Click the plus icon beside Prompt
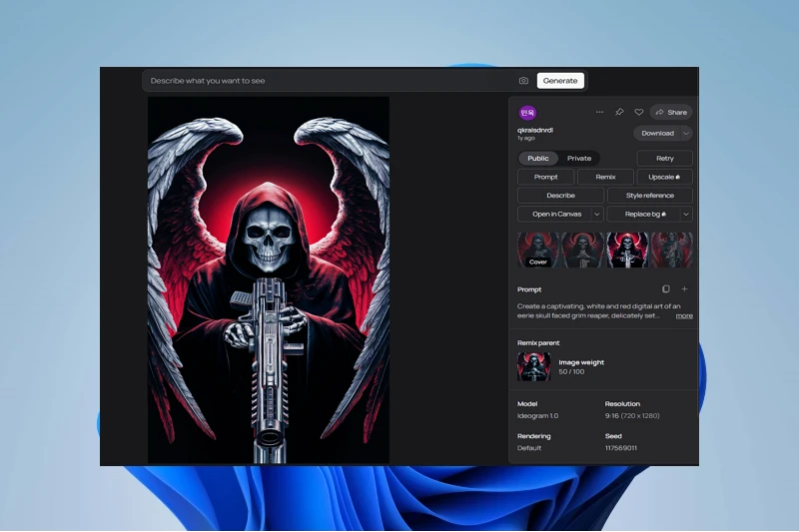This screenshot has height=532, width=799. (684, 289)
